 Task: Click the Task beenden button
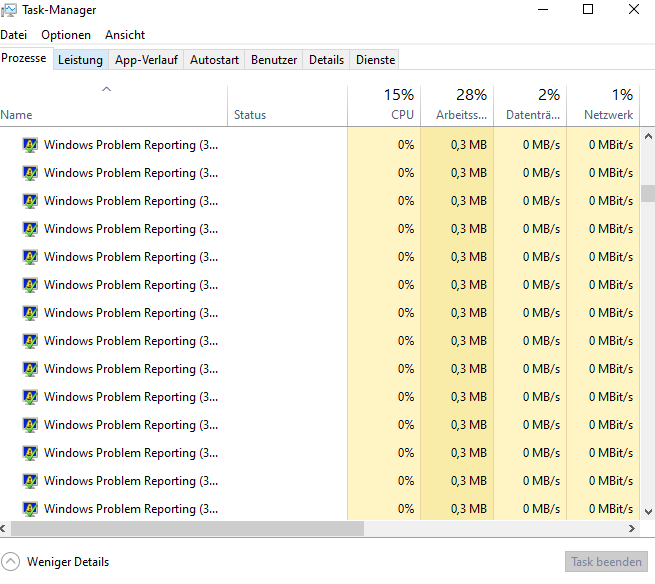606,562
